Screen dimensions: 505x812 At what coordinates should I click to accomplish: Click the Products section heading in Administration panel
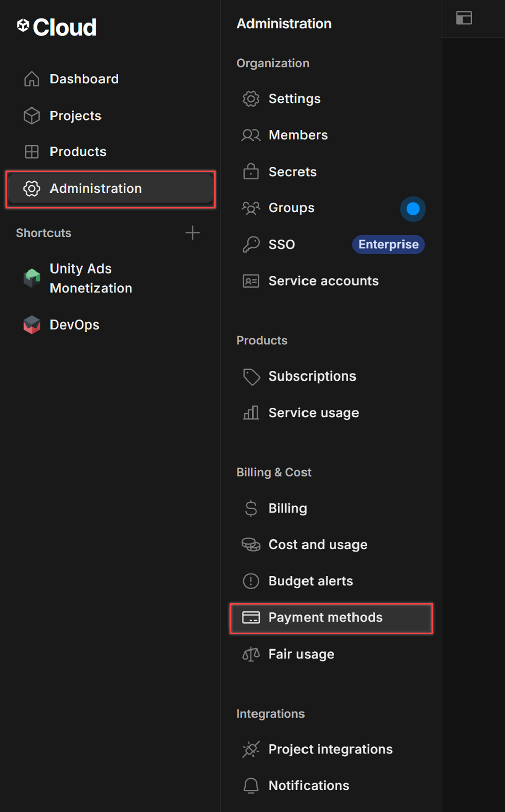(x=262, y=340)
